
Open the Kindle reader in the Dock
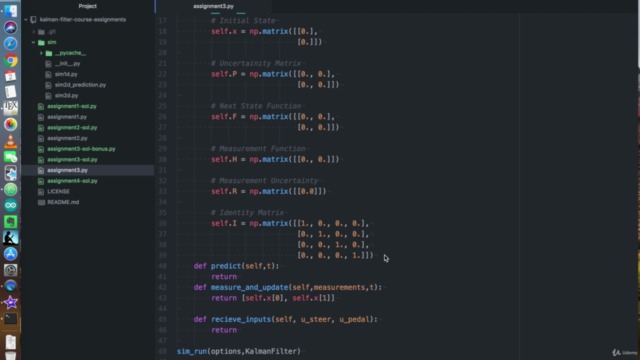(x=11, y=238)
